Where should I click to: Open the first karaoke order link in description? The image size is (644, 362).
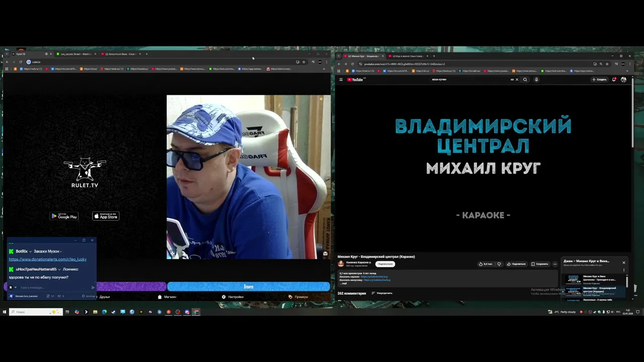[x=374, y=277]
